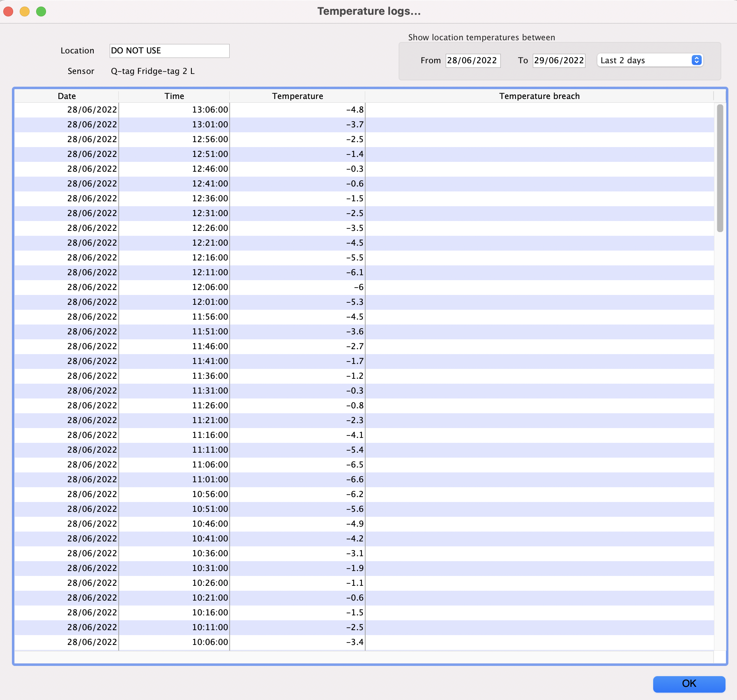Viewport: 737px width, 700px height.
Task: Select the row with time 10:21:00
Action: coord(364,598)
